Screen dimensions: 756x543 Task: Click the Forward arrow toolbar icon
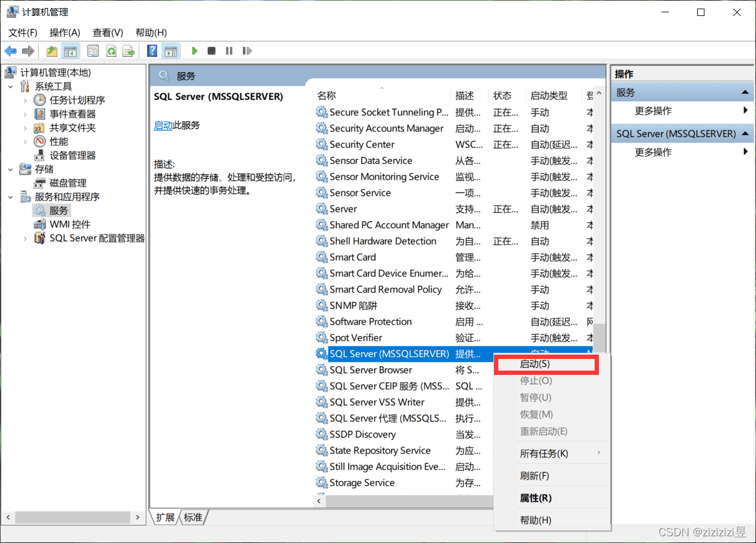[28, 51]
